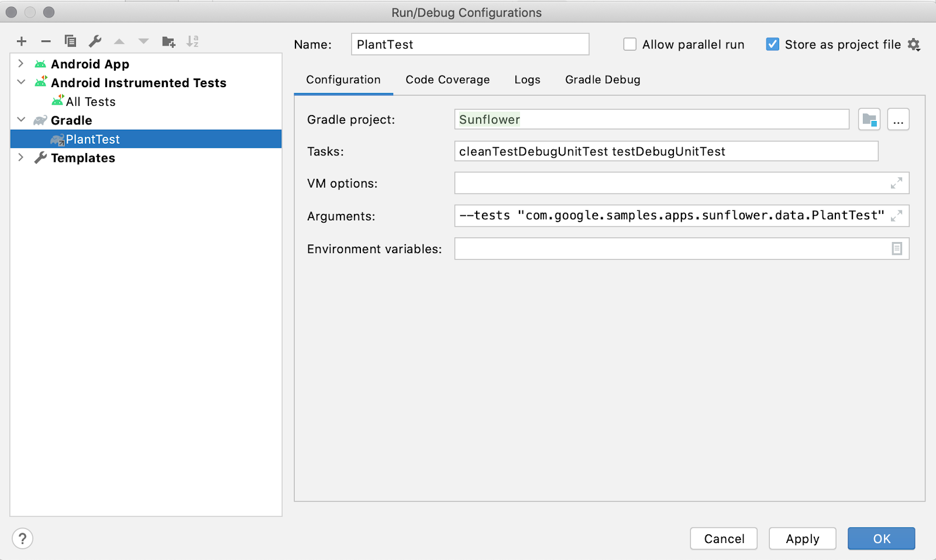936x560 pixels.
Task: Click the Apply button
Action: click(802, 538)
